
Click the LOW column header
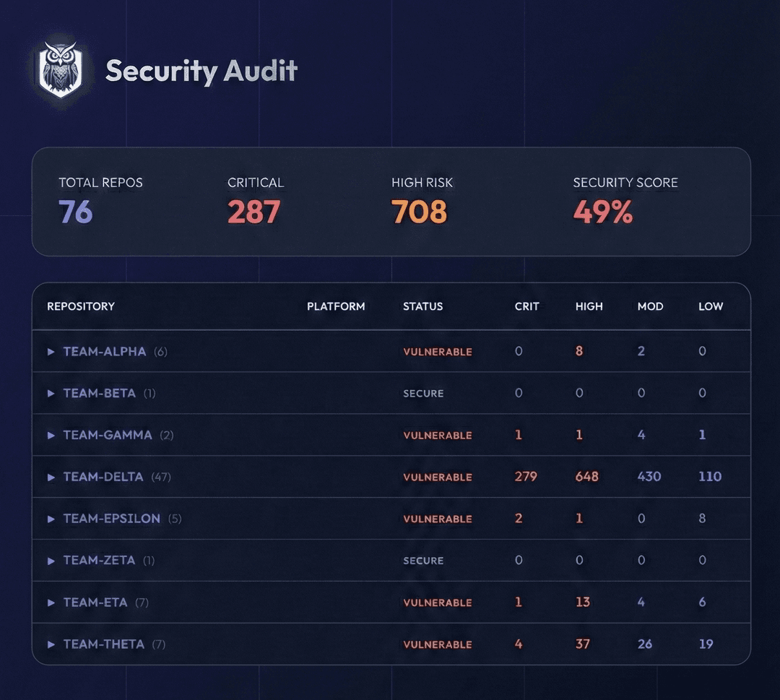710,306
